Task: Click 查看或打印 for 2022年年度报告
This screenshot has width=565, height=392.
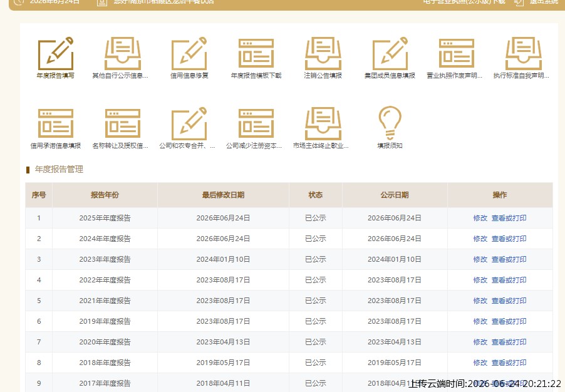Action: click(509, 280)
